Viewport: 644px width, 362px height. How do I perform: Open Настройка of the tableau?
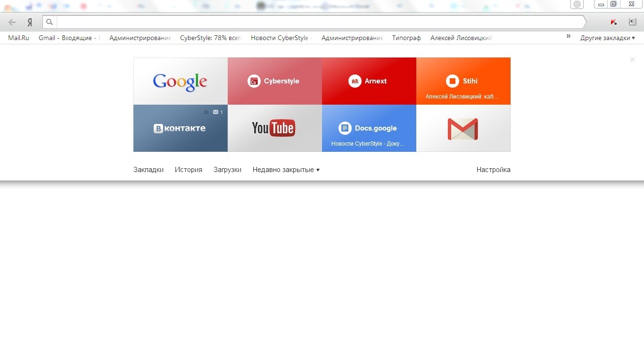(494, 170)
